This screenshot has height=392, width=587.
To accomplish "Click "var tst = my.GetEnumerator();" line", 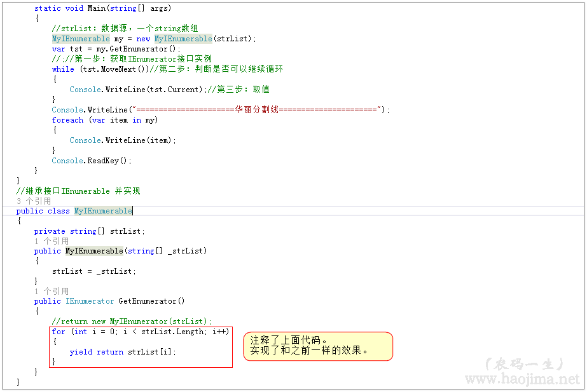I will coord(116,49).
